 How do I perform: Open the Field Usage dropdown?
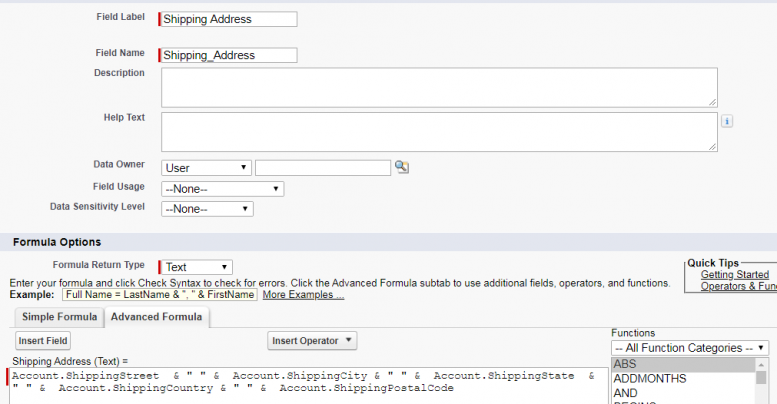point(222,189)
